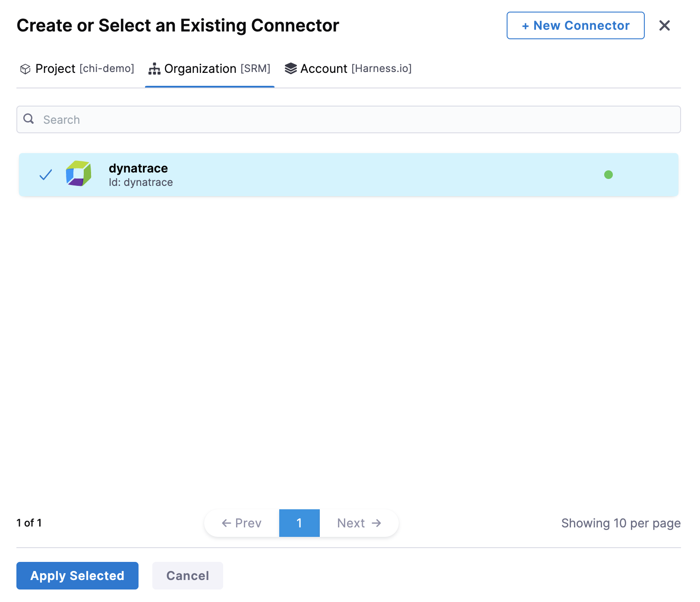Click the Dynatrace logo icon
The image size is (700, 602).
pos(79,174)
